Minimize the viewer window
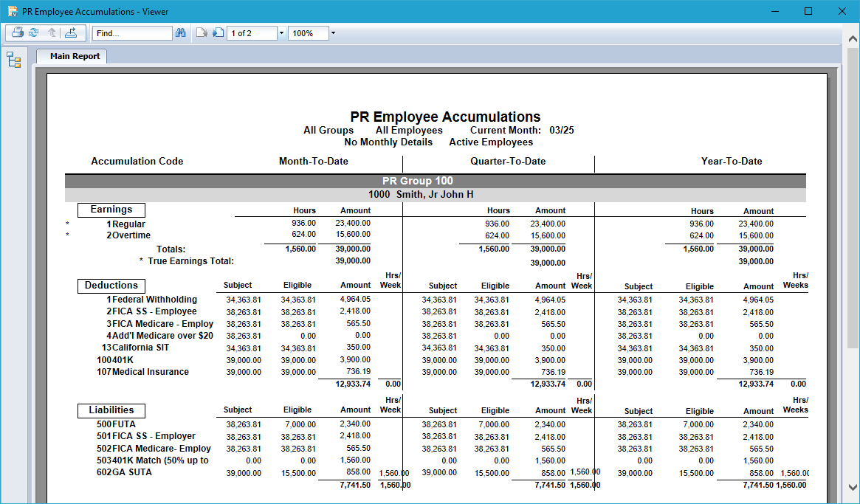Screen dimensions: 860x504 coord(775,12)
